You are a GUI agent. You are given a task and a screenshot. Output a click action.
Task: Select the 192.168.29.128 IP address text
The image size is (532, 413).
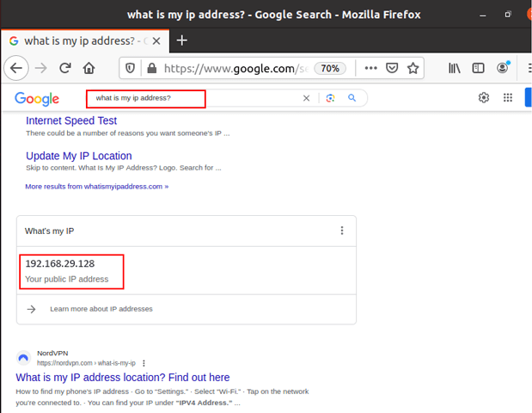click(x=60, y=263)
